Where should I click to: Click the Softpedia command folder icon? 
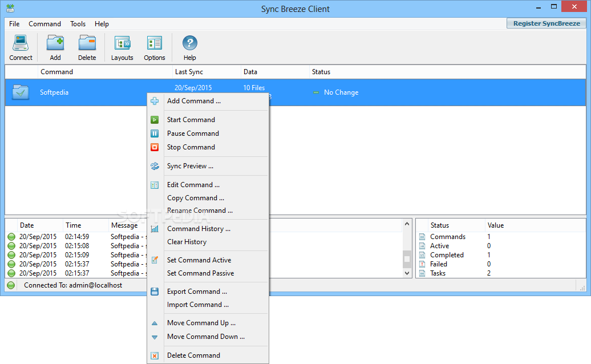click(21, 92)
